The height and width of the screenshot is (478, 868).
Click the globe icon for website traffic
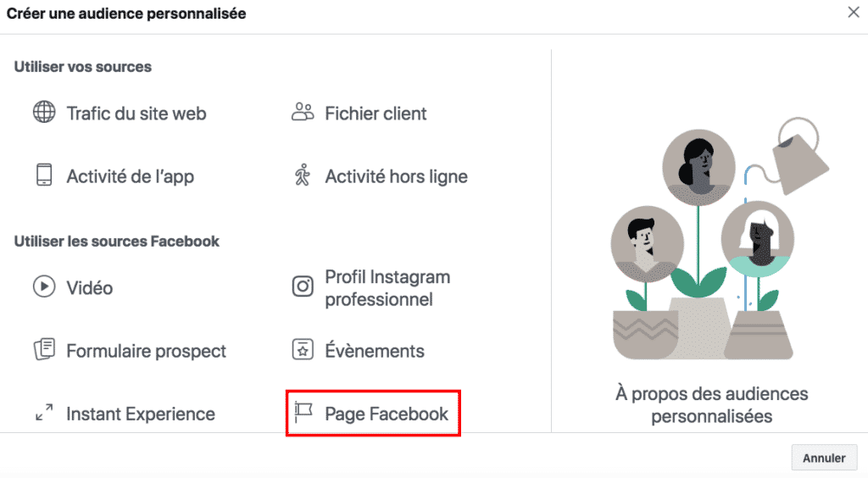[x=44, y=113]
